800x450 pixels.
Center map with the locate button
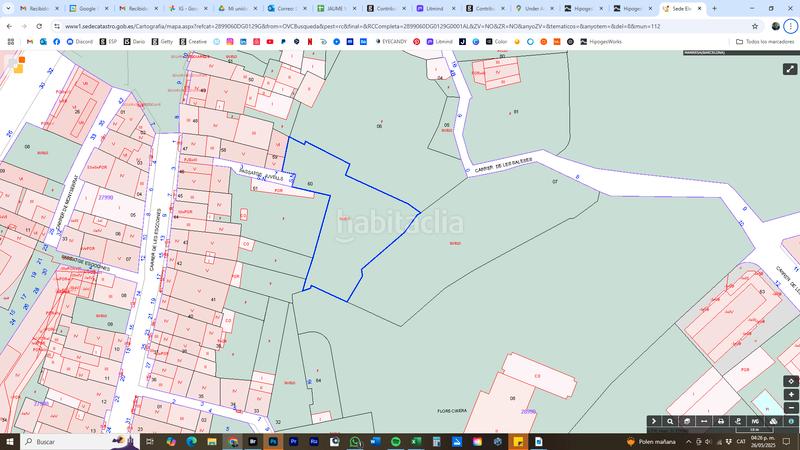tap(790, 381)
